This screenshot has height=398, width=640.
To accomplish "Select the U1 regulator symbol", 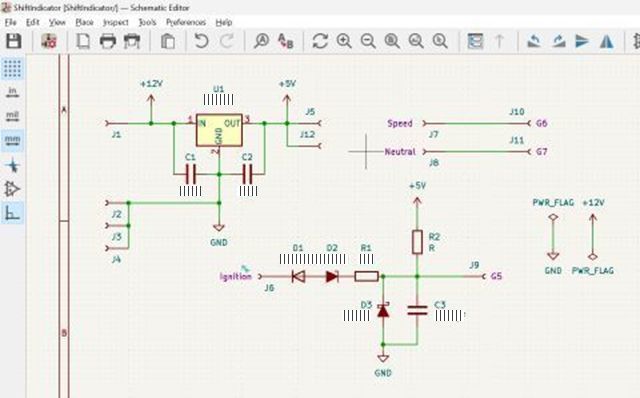I will [x=219, y=130].
